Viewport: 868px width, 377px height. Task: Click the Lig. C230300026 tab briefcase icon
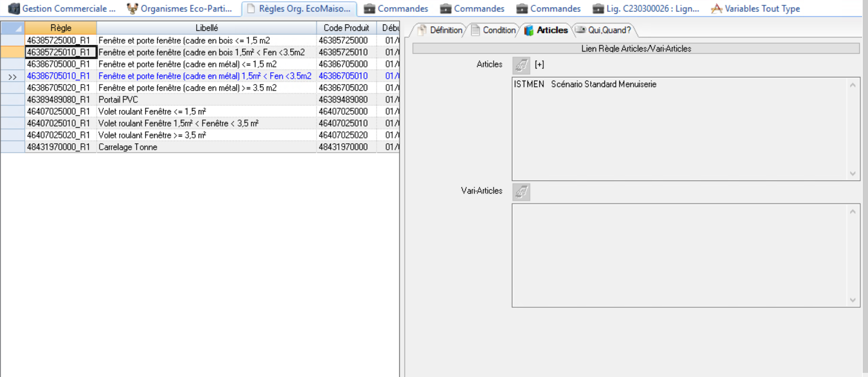click(x=598, y=9)
